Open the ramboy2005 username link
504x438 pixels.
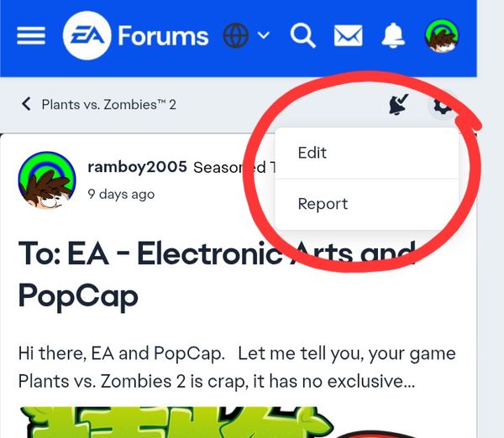tap(137, 167)
